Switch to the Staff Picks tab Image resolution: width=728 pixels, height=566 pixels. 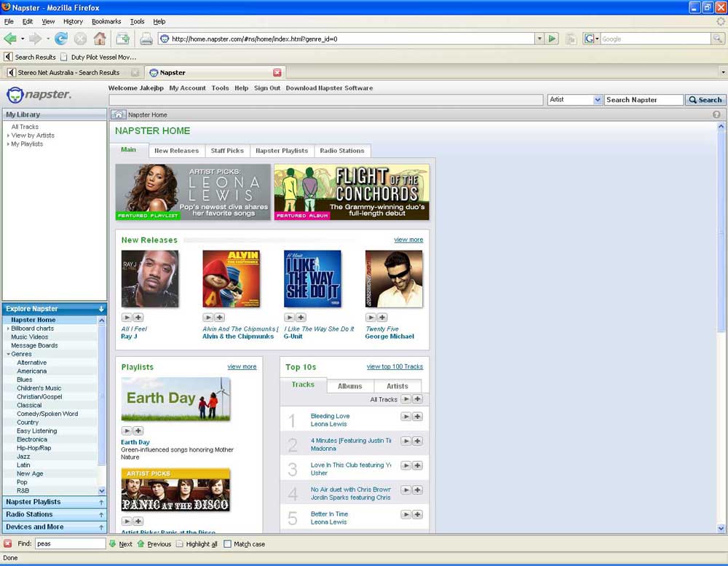(x=227, y=151)
